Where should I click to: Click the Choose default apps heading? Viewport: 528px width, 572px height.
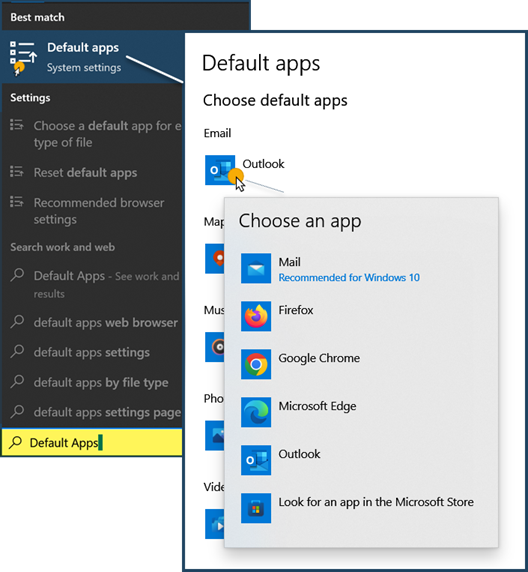[x=275, y=101]
